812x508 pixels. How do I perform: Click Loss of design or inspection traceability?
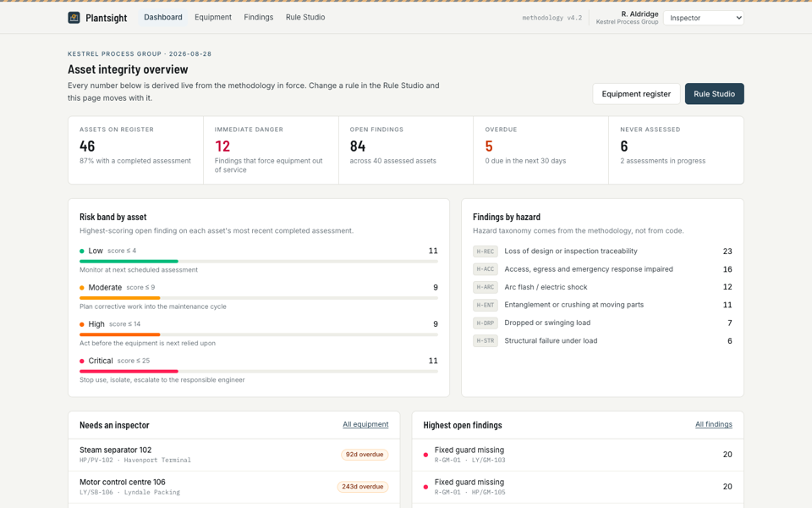pos(571,251)
